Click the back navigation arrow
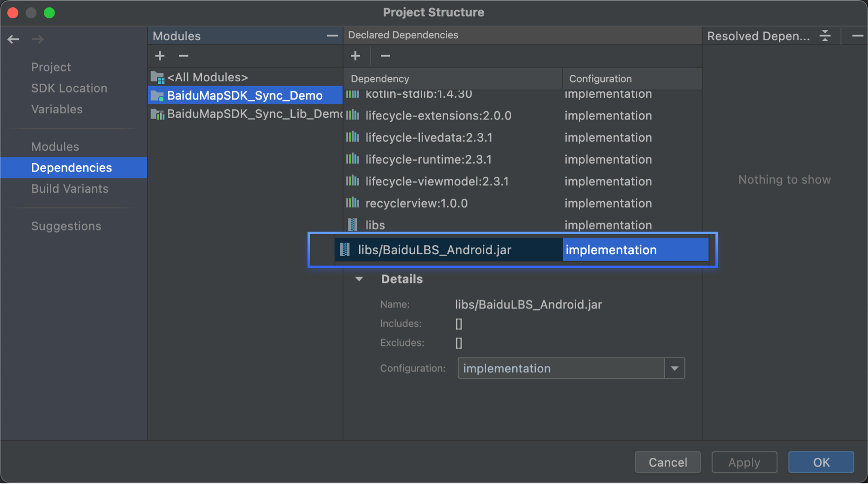Screen dimensions: 868x484 click(13, 39)
